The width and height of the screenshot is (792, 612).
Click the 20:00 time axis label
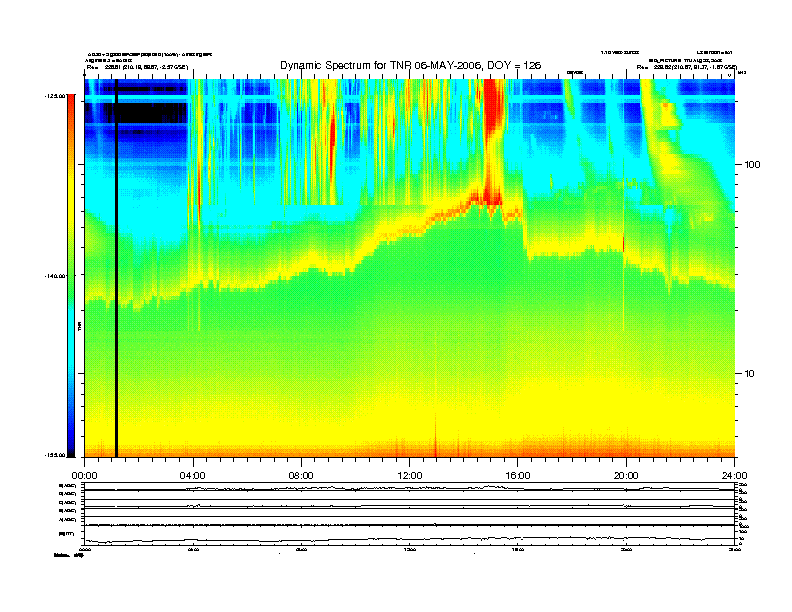point(626,476)
